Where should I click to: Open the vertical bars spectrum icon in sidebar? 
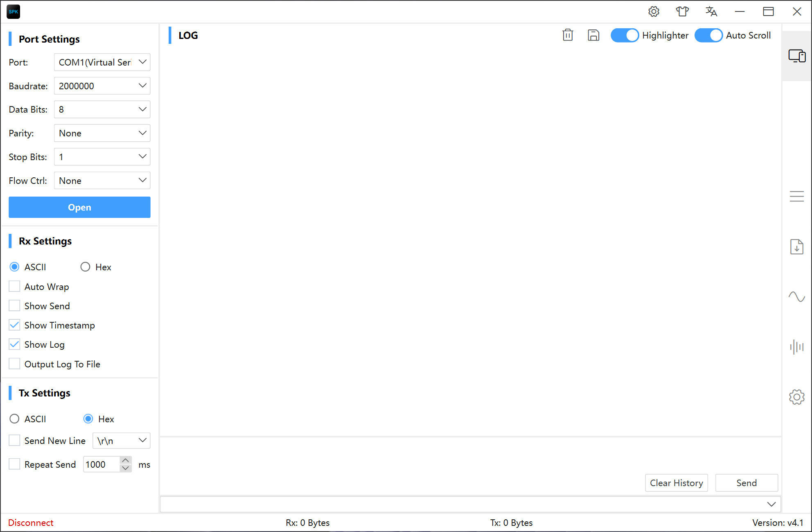pos(797,347)
